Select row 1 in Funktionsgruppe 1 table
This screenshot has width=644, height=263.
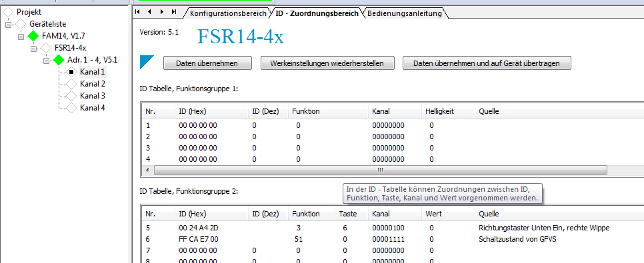coord(393,126)
